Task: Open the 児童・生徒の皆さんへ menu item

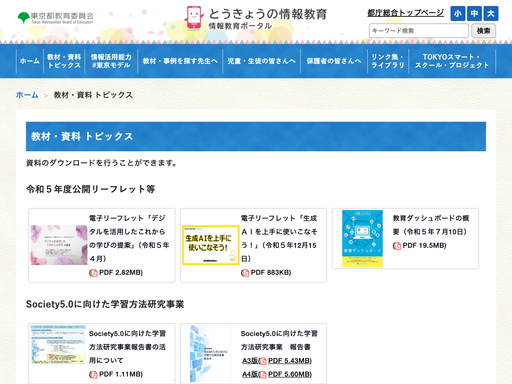Action: [262, 61]
